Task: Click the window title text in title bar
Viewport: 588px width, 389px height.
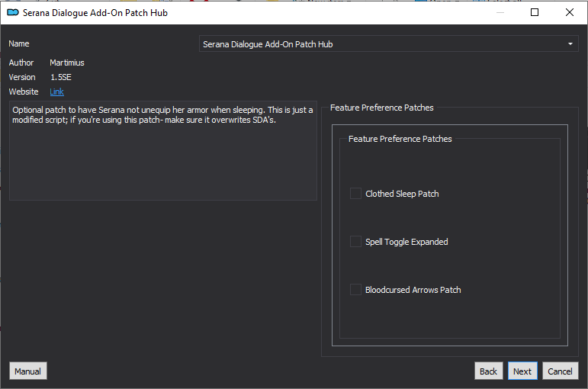Action: click(95, 13)
